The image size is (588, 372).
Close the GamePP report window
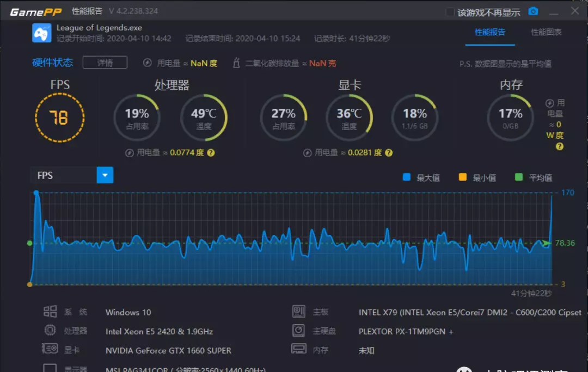575,11
